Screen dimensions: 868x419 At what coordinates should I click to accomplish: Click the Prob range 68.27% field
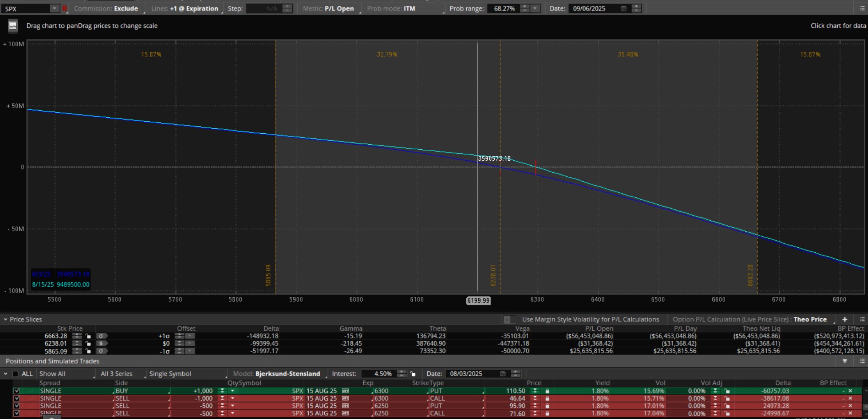(x=503, y=8)
